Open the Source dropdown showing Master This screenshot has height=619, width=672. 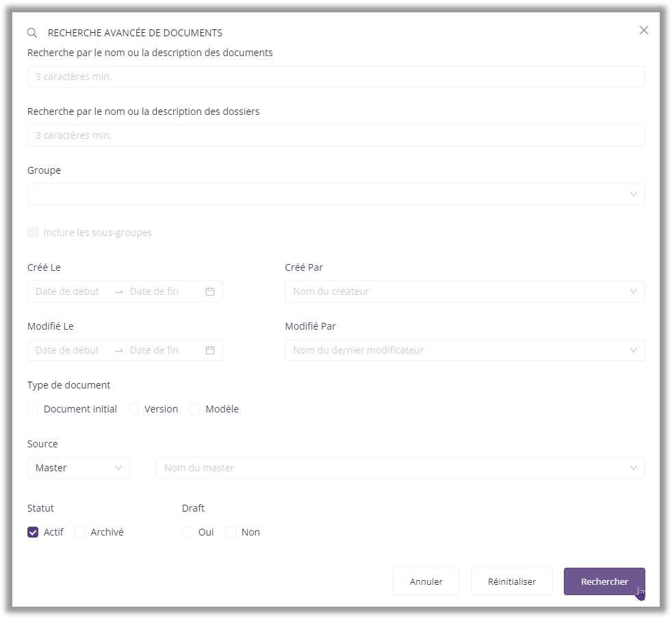(x=78, y=468)
